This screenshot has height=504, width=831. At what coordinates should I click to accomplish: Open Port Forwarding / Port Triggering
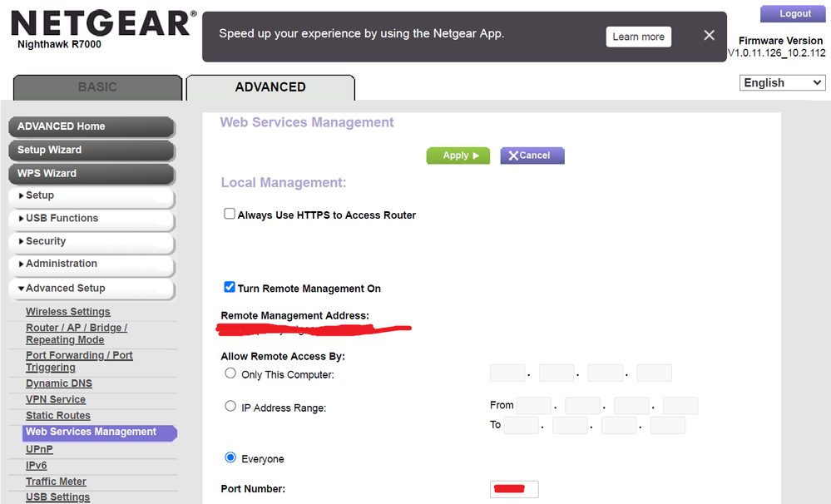(79, 362)
